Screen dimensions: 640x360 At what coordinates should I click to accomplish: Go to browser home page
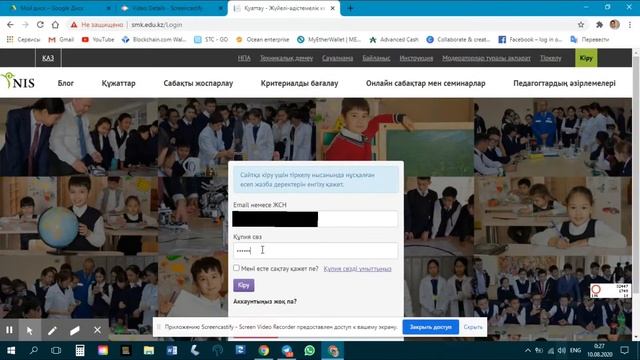(x=55, y=24)
